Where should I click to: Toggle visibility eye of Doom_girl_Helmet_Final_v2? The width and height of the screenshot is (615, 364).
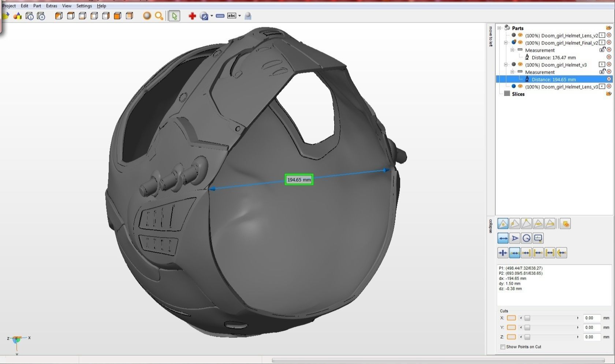(520, 42)
